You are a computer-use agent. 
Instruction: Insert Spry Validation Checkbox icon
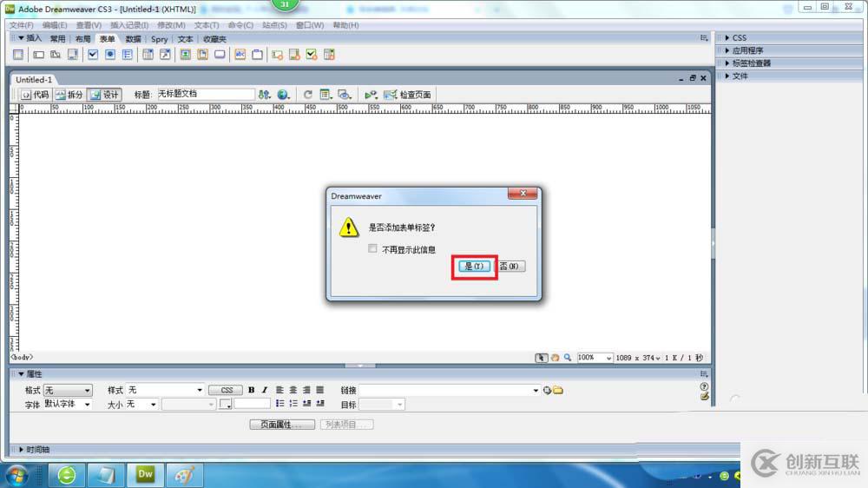[x=312, y=55]
